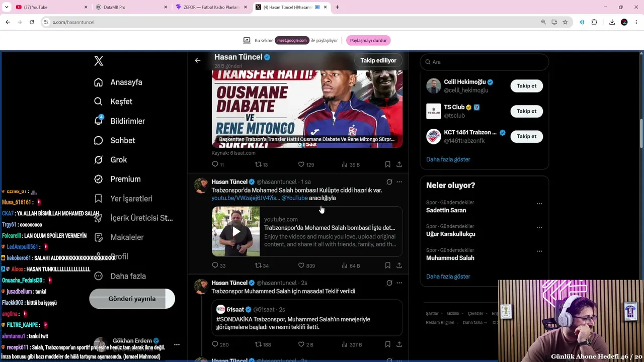Open Anasayfa home icon in sidebar
The image size is (644, 362).
[x=99, y=82]
